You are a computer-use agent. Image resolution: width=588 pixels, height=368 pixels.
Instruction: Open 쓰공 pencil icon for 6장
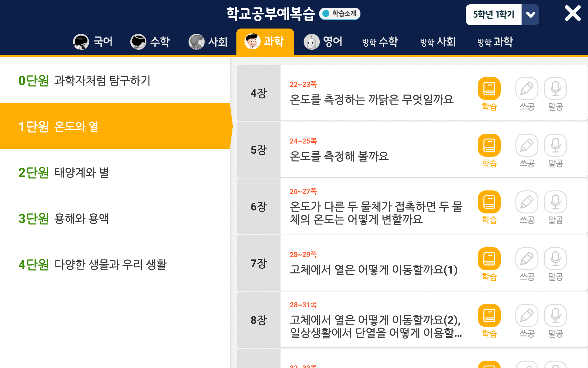[527, 202]
